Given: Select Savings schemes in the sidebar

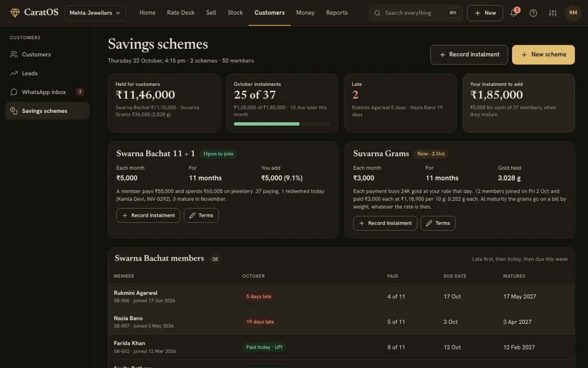Looking at the screenshot, I should 47,111.
